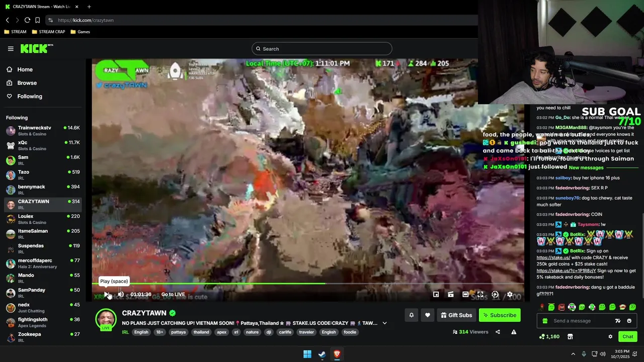Bookmark this page in browser
Screen dimensions: 644x362
(x=37, y=20)
